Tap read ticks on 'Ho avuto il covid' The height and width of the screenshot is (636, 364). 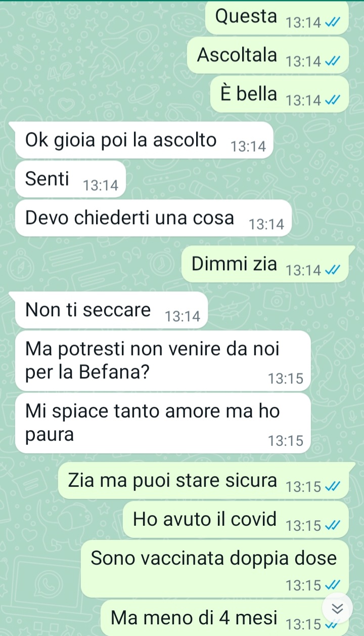tap(332, 526)
